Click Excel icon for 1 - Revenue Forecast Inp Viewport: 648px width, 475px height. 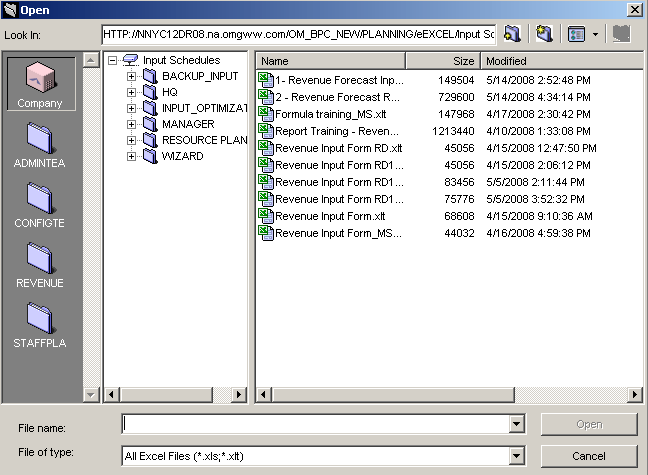click(x=266, y=80)
